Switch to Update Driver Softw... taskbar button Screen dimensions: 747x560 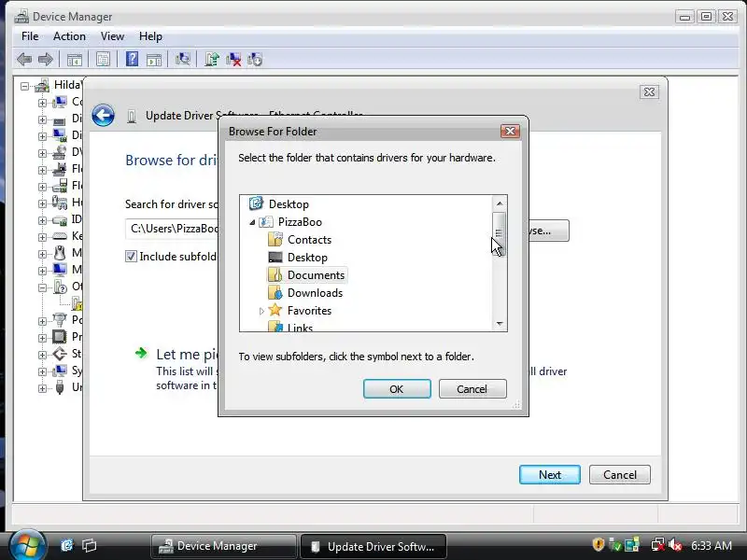tap(373, 546)
